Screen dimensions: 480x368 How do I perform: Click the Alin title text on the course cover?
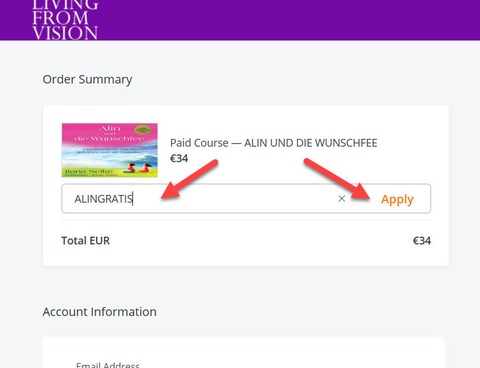pos(110,128)
